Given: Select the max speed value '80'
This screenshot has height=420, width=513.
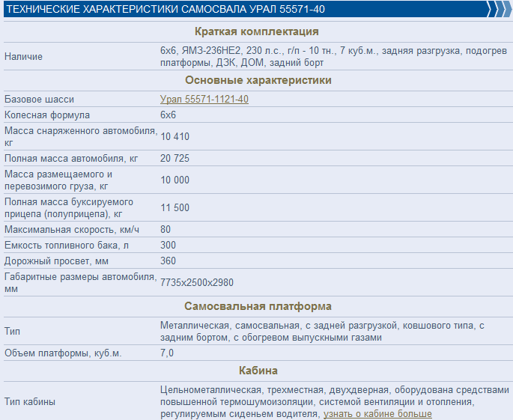Looking at the screenshot, I should tap(166, 229).
